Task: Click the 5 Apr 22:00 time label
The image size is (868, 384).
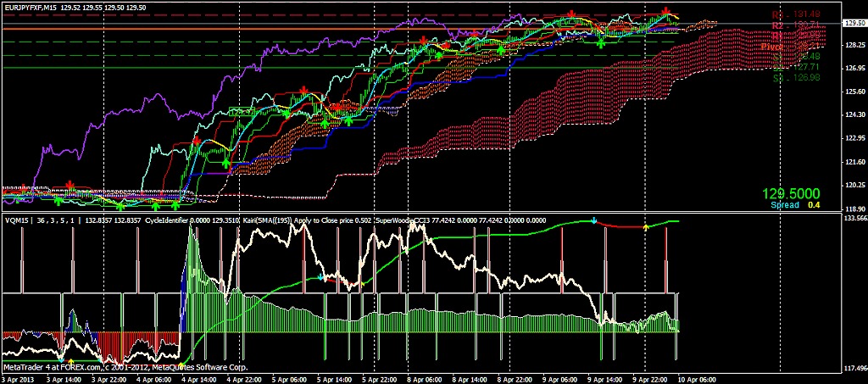Action: [x=381, y=380]
